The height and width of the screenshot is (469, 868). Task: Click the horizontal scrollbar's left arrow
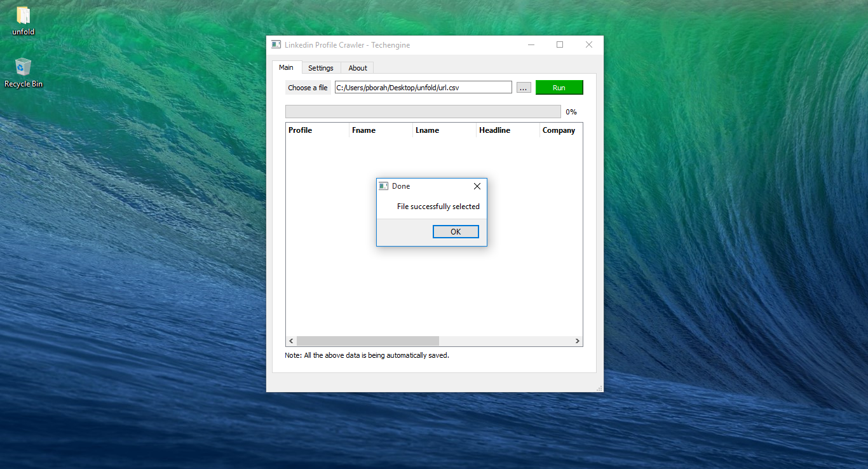(291, 341)
